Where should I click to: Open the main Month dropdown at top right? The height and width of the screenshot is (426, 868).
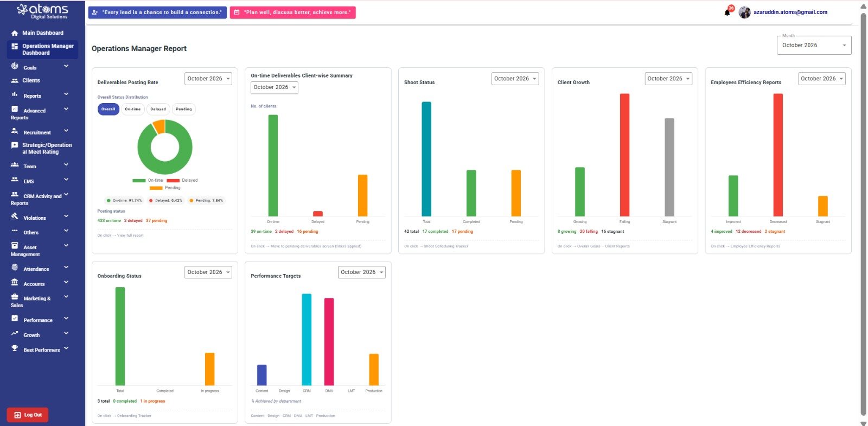click(814, 45)
